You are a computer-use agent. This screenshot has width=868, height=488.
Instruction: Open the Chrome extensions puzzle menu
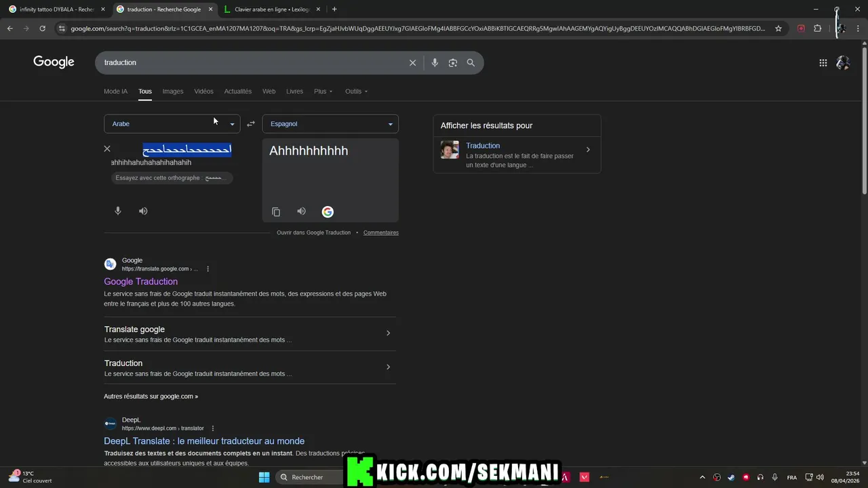[817, 28]
